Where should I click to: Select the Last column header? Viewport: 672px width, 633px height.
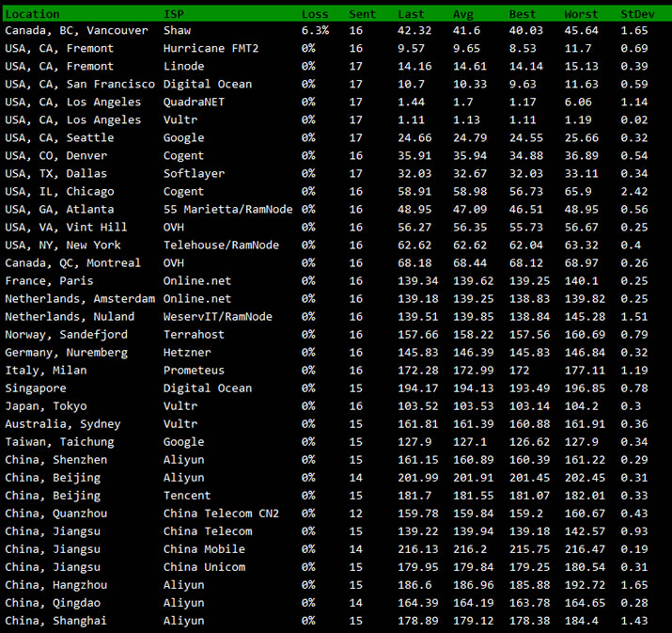click(x=411, y=14)
